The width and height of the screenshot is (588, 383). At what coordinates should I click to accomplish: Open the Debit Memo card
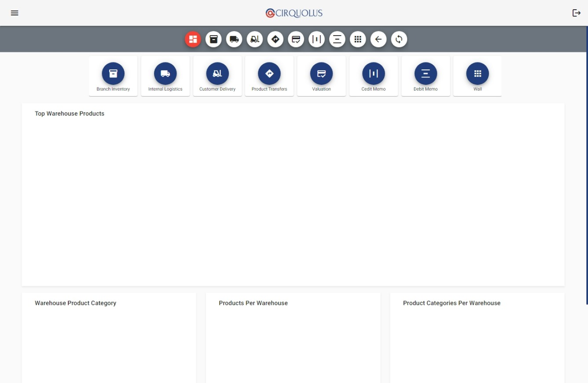tap(426, 76)
